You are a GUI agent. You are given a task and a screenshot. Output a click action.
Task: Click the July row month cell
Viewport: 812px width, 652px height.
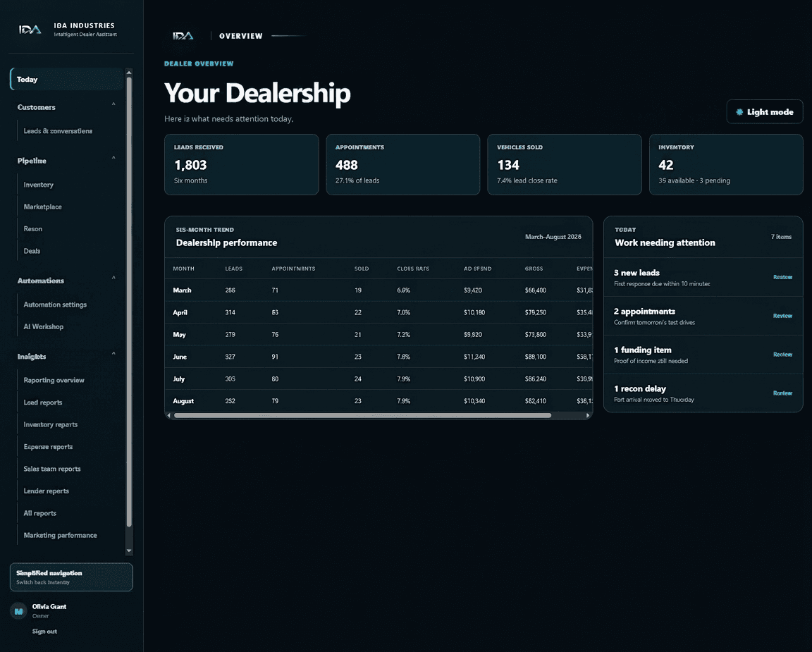[178, 379]
